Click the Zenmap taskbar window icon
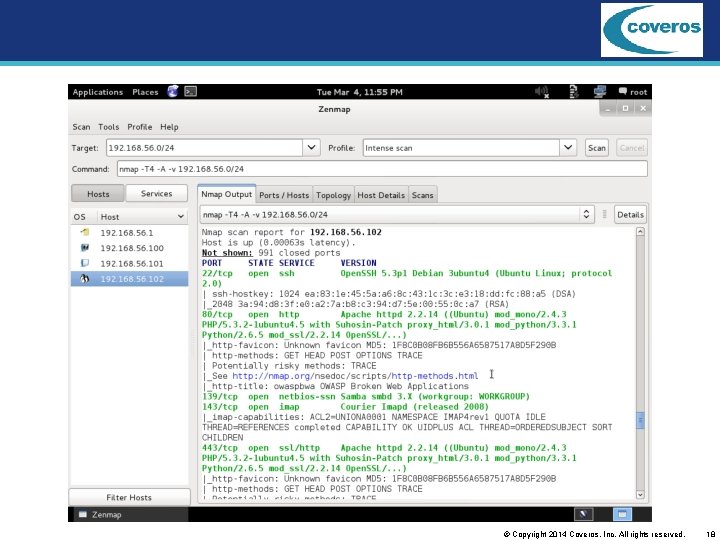Screen dimensions: 720x540 (83, 514)
